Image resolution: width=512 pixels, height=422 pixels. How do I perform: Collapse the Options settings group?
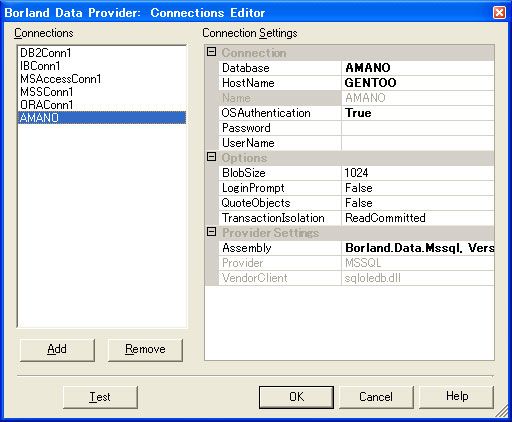click(x=211, y=157)
